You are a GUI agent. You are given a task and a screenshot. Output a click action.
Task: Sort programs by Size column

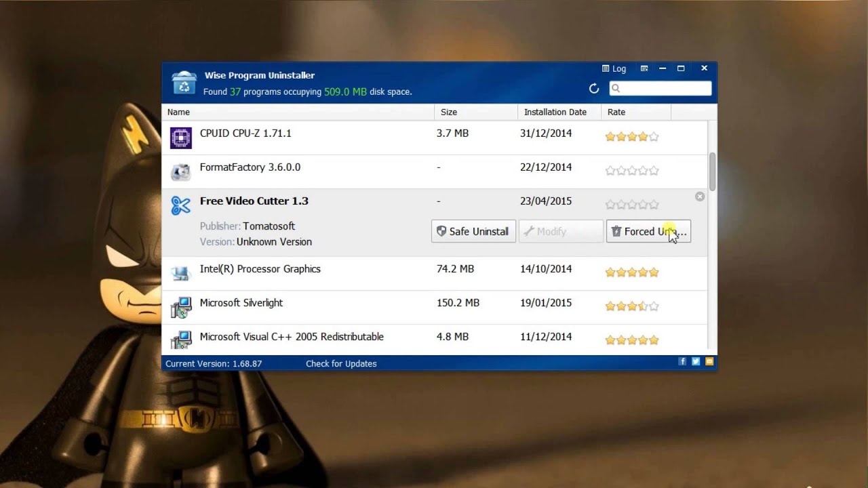pyautogui.click(x=476, y=112)
